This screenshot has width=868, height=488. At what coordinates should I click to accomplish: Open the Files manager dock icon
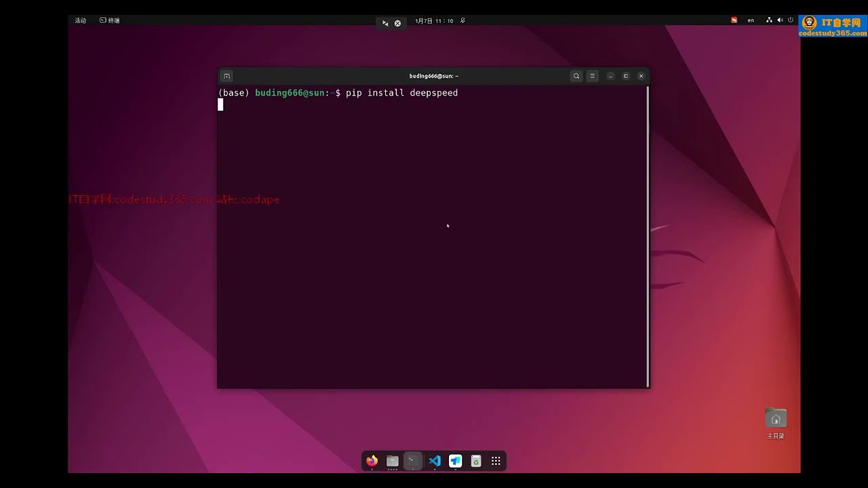point(392,461)
